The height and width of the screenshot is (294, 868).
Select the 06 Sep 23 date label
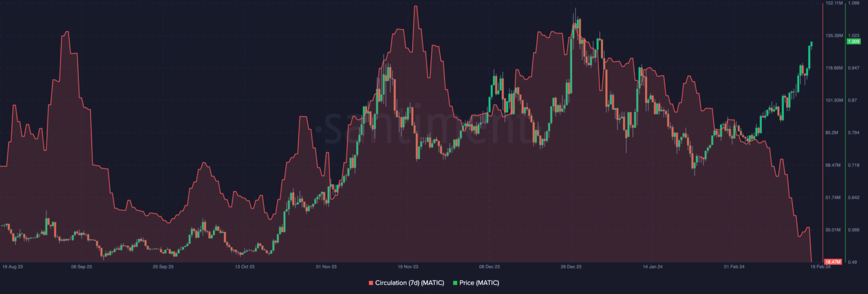coord(81,266)
